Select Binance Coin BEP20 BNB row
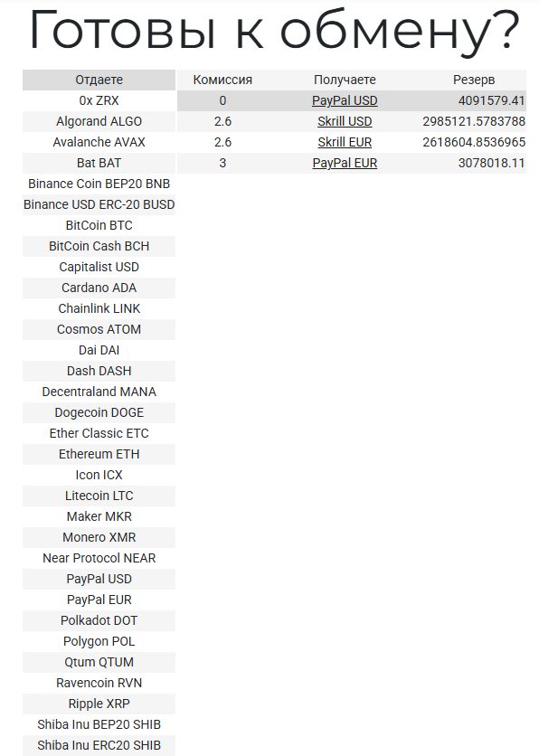The height and width of the screenshot is (756, 539). pos(99,184)
